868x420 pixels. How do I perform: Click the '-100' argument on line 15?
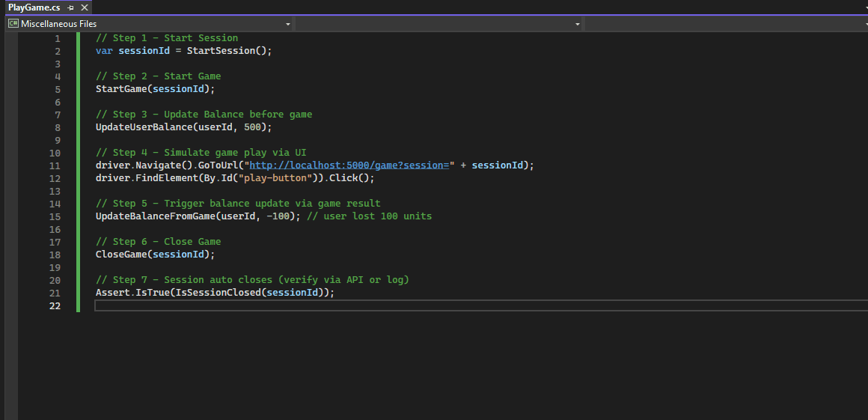(x=278, y=216)
